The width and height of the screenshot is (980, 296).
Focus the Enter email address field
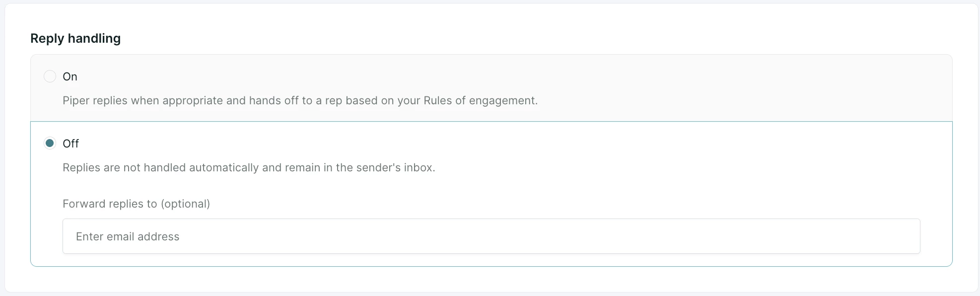491,236
